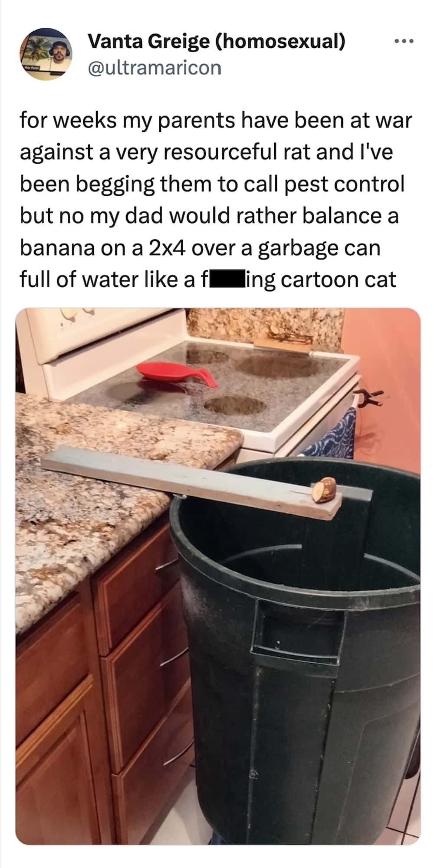
Task: Click the censored black bar in tweet
Action: pyautogui.click(x=226, y=279)
